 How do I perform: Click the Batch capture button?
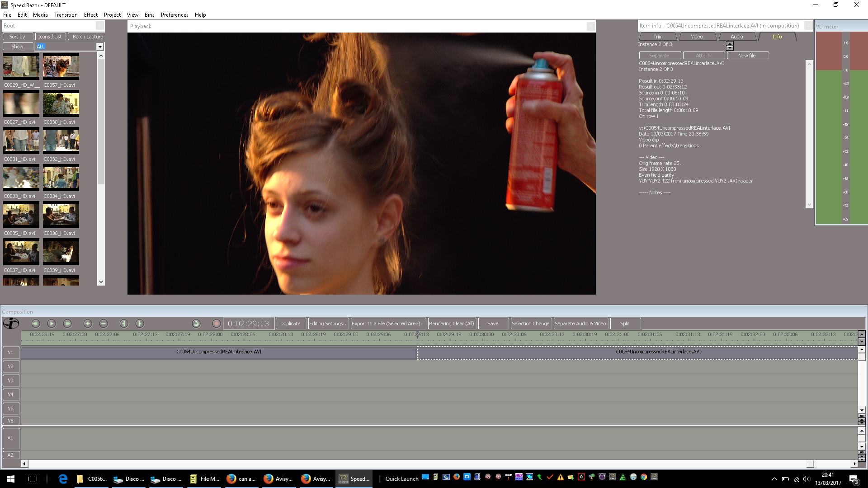pyautogui.click(x=88, y=37)
